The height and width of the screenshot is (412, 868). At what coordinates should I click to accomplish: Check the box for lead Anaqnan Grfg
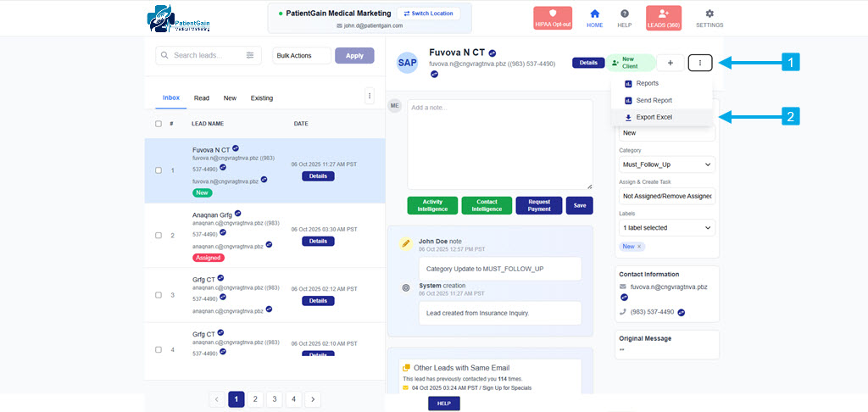pos(159,236)
